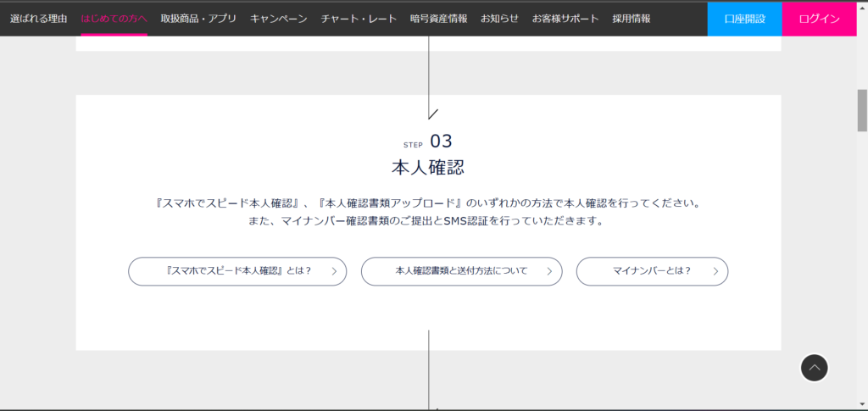Click the blue 口座開設 button

click(x=744, y=19)
